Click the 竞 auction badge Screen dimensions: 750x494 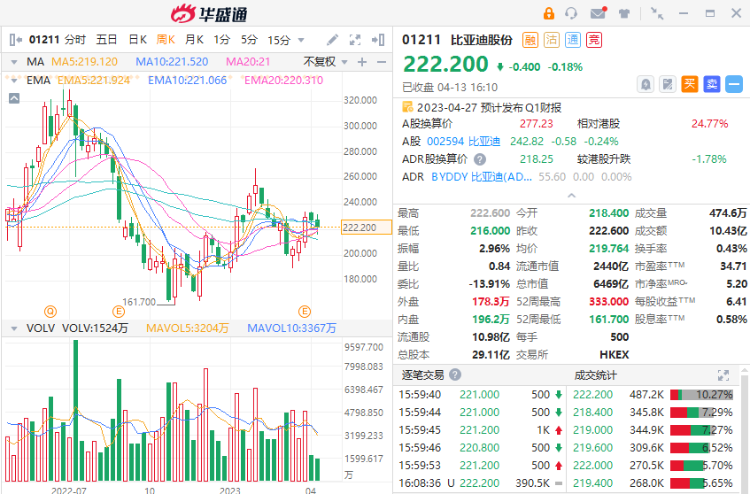(x=594, y=40)
